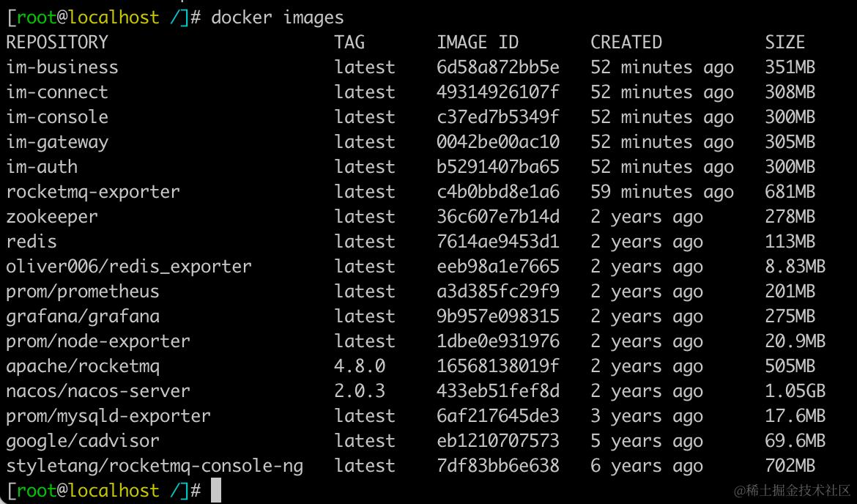Click the grafana/grafana repository text
The width and height of the screenshot is (857, 504).
(x=83, y=317)
